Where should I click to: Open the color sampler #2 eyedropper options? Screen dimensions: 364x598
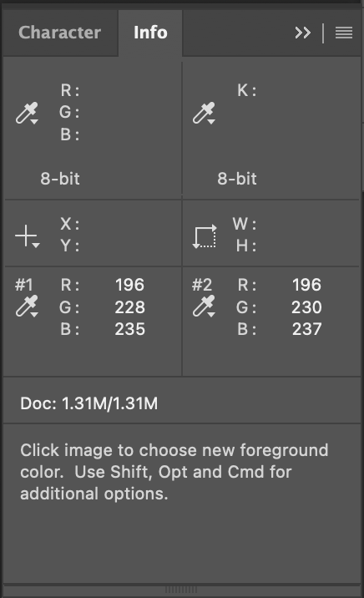point(204,306)
